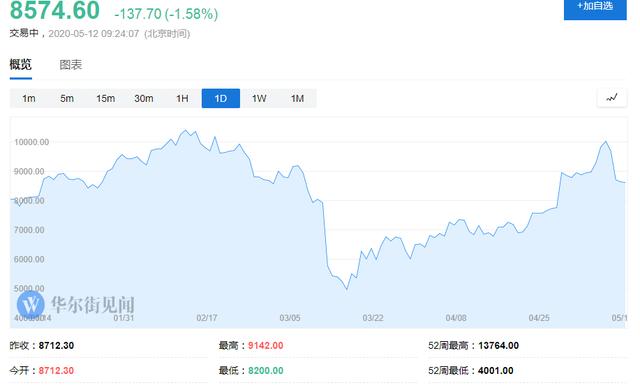Image resolution: width=640 pixels, height=390 pixels.
Task: Click the 52周最高 value 13764.00
Action: (498, 346)
